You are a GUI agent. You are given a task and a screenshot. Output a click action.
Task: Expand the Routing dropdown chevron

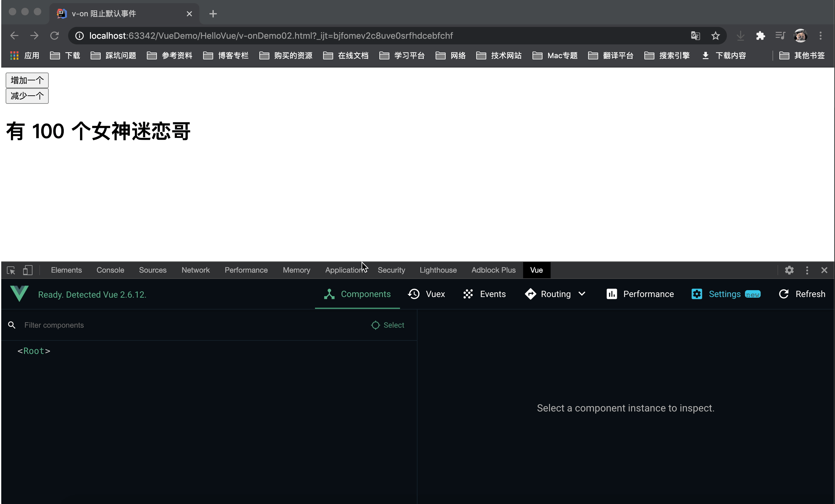[x=582, y=294]
